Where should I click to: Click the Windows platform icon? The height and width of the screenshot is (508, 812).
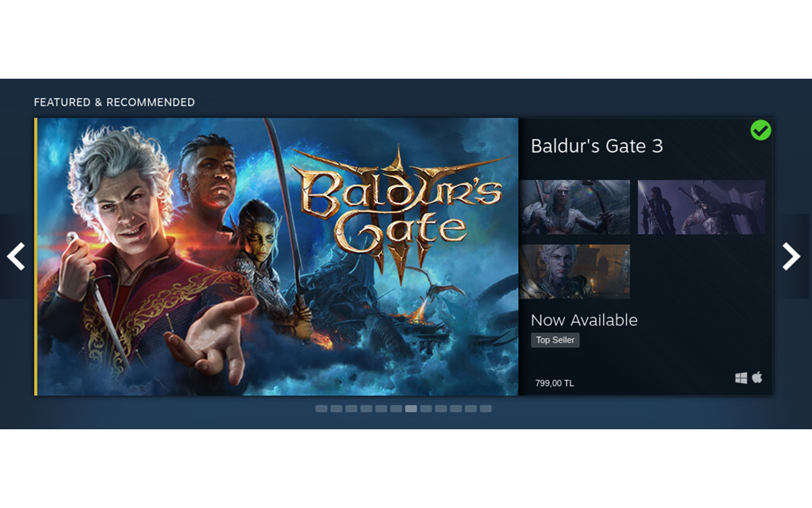[741, 378]
